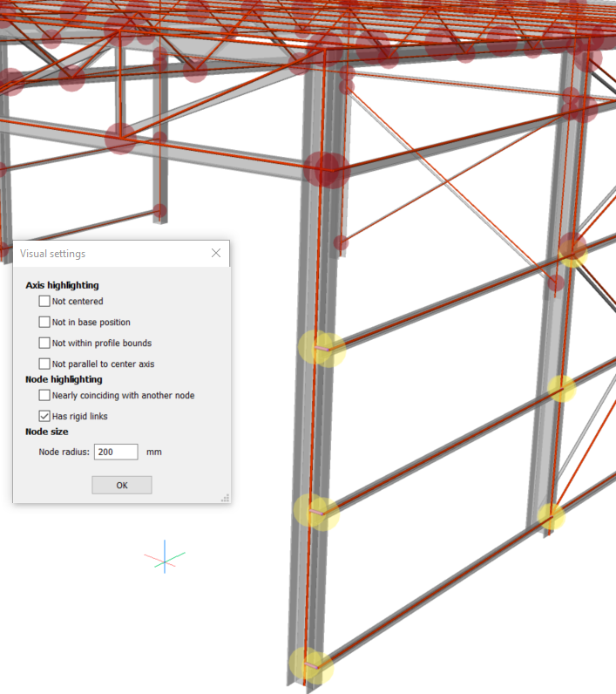Pick the middle yellow node on right column
Screen dimensions: 616x694
click(x=561, y=389)
